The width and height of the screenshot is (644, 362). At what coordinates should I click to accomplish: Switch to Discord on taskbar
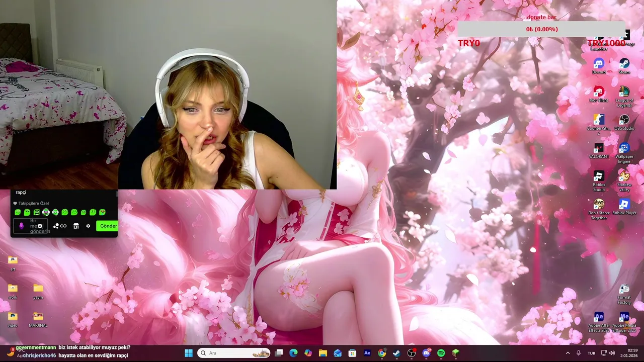(x=426, y=353)
